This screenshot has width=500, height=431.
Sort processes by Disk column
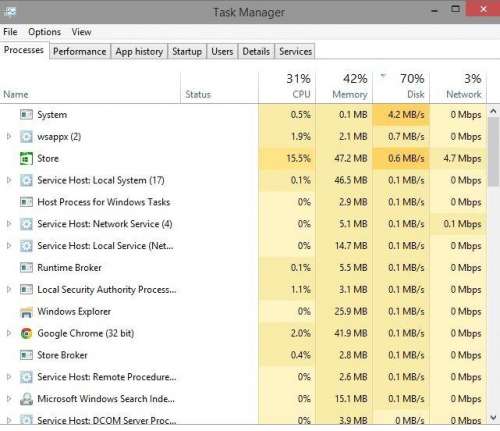click(x=401, y=87)
